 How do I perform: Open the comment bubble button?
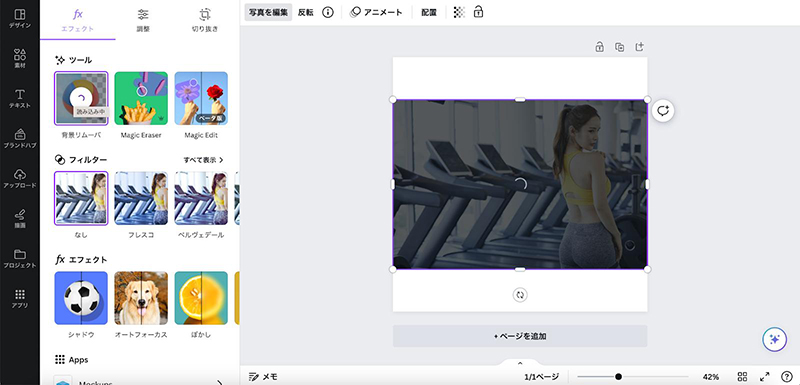(x=663, y=111)
